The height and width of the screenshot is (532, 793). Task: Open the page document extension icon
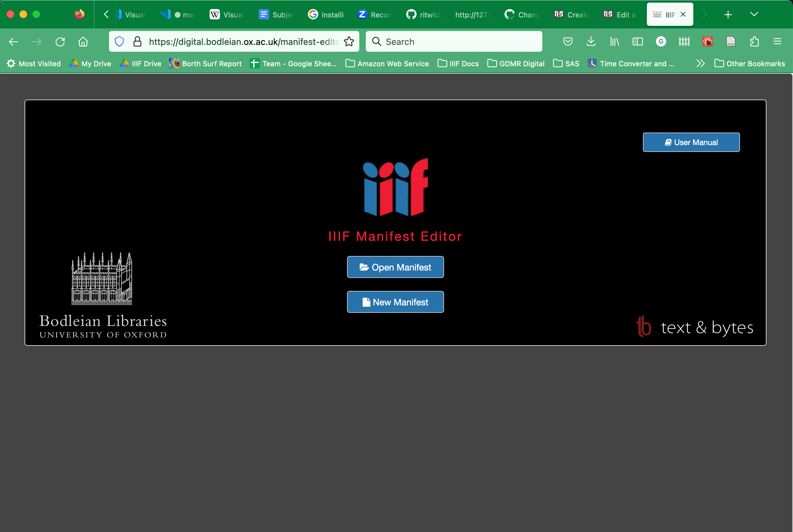[731, 42]
